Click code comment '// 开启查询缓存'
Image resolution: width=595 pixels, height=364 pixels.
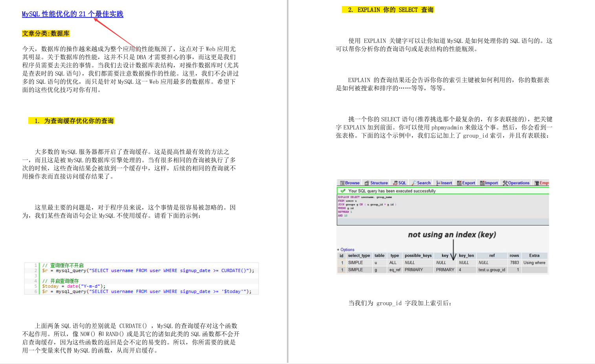click(61, 281)
